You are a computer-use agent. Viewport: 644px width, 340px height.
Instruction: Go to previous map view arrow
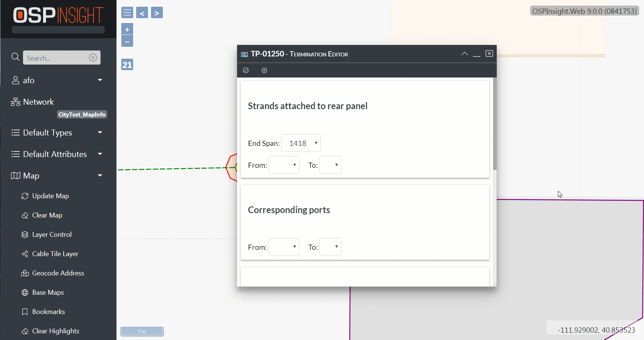(142, 13)
